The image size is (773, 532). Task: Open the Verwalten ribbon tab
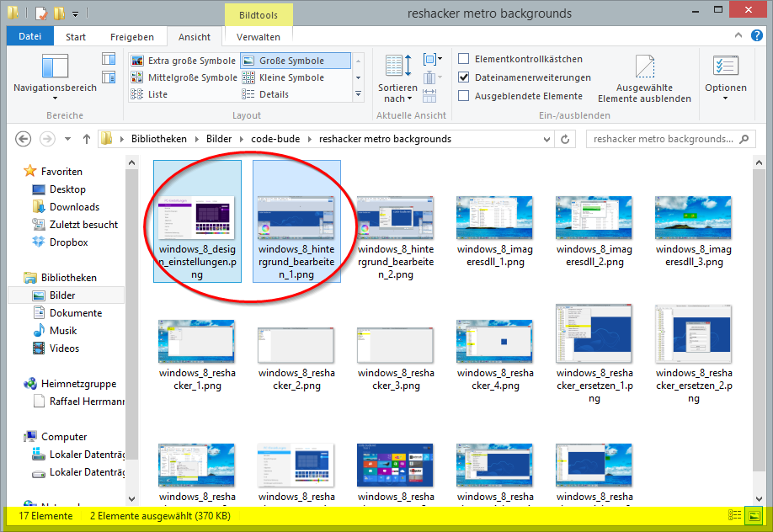[x=259, y=37]
